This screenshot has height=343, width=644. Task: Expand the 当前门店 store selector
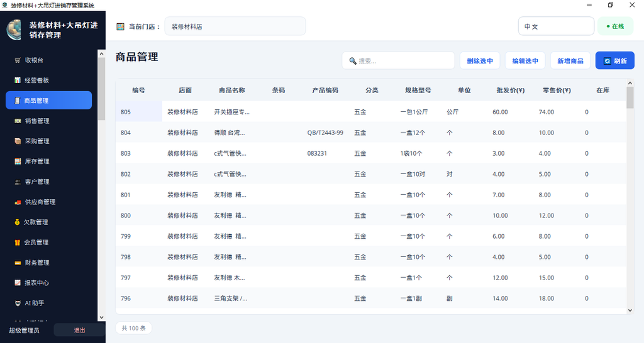coord(235,26)
